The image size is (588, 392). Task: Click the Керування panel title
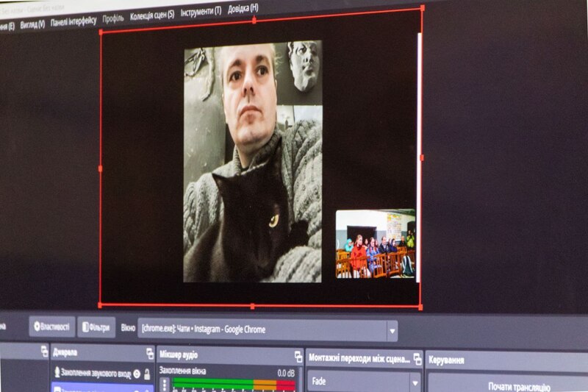pyautogui.click(x=446, y=360)
